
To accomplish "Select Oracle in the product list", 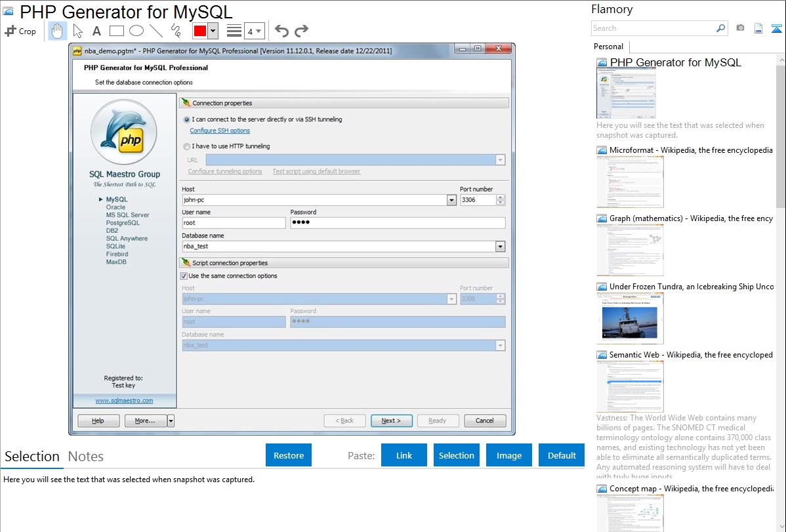I will tap(115, 207).
